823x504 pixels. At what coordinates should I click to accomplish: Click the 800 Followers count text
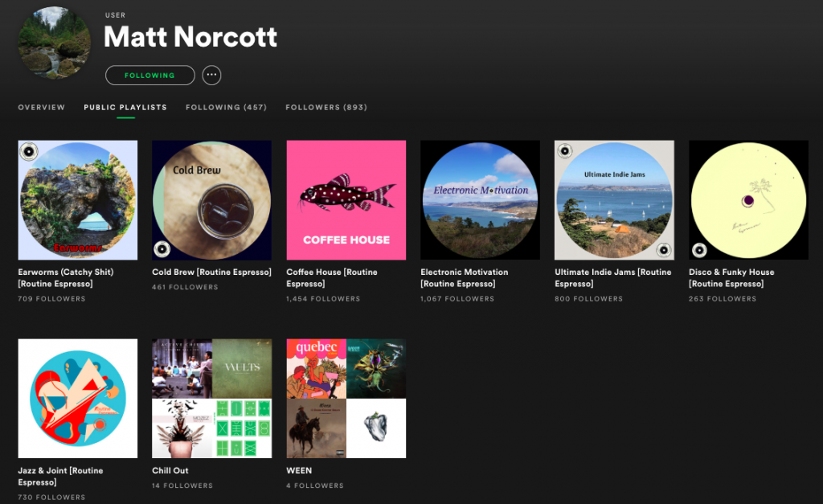(589, 299)
